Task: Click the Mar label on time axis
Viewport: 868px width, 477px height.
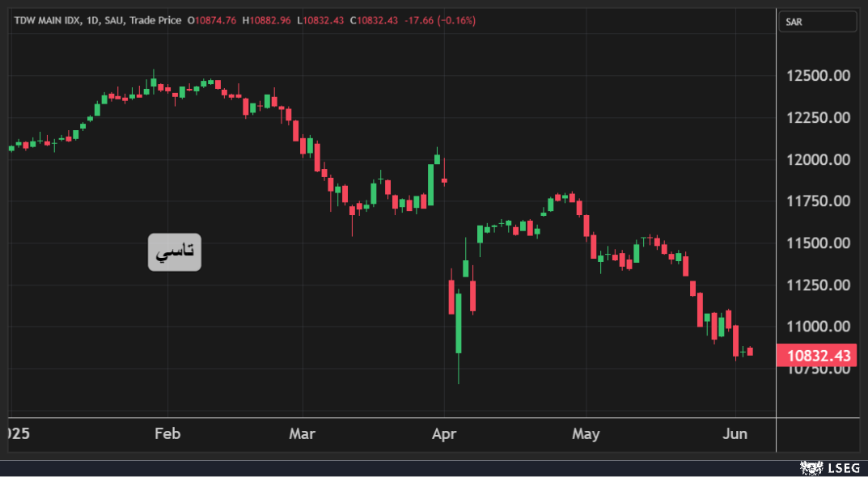Action: [302, 434]
